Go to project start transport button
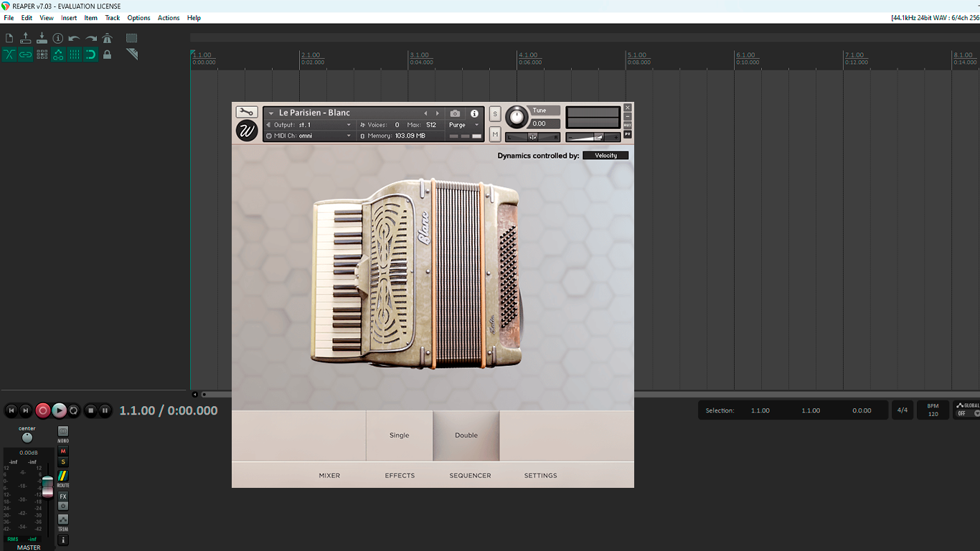The image size is (980, 551). click(x=11, y=410)
